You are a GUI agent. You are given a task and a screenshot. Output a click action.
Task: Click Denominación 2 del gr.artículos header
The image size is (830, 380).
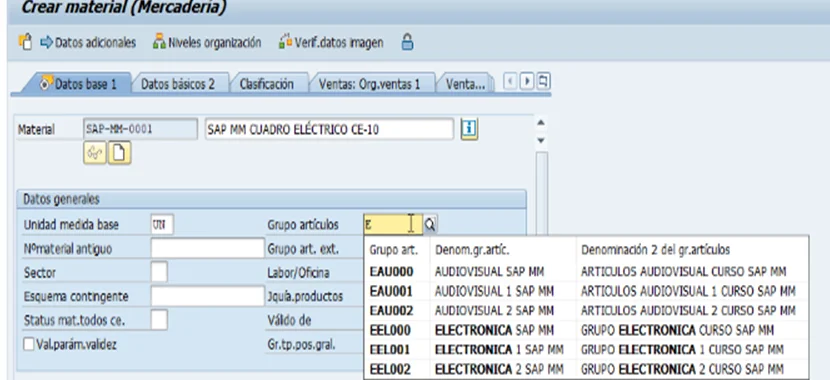(656, 249)
